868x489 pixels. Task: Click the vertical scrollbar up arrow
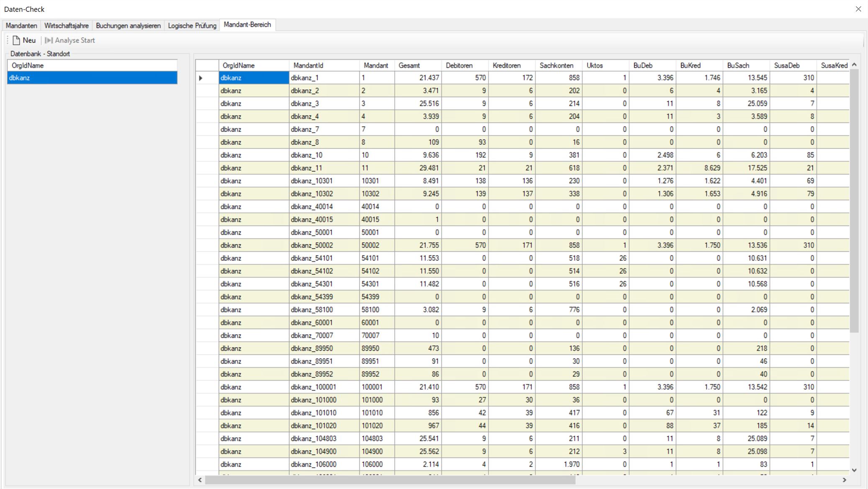[x=854, y=65]
